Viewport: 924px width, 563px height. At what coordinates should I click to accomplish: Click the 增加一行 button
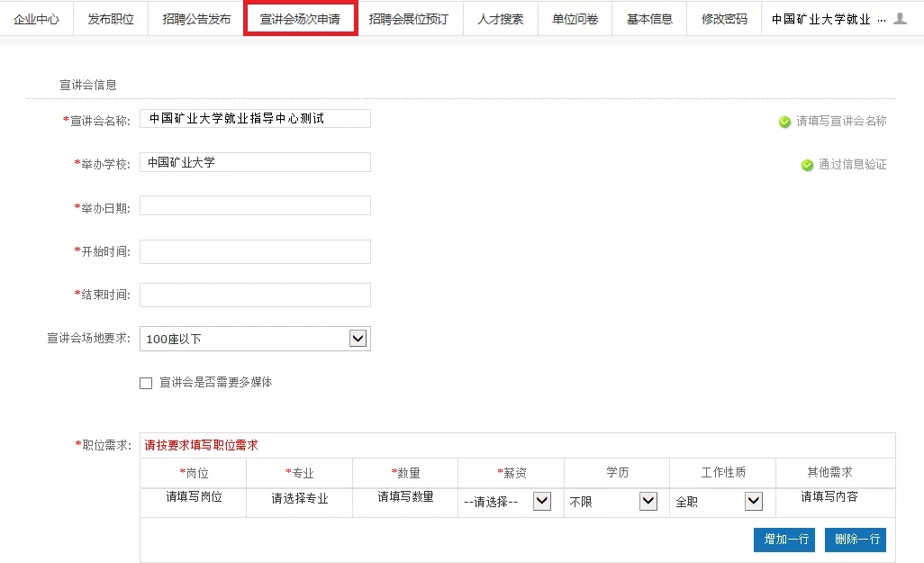[784, 540]
